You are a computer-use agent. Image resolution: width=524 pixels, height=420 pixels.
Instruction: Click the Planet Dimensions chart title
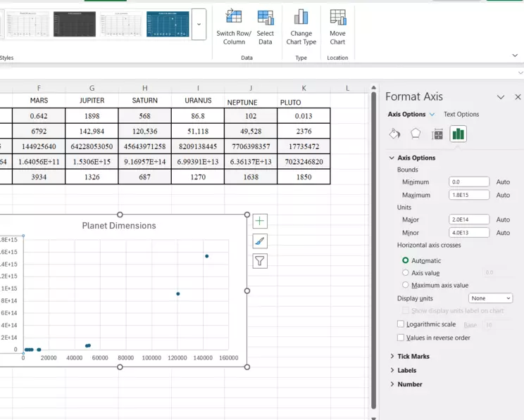(x=119, y=226)
